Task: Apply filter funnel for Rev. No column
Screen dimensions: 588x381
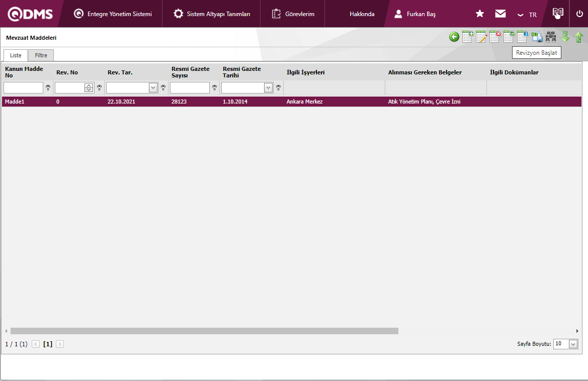Action: (x=100, y=87)
